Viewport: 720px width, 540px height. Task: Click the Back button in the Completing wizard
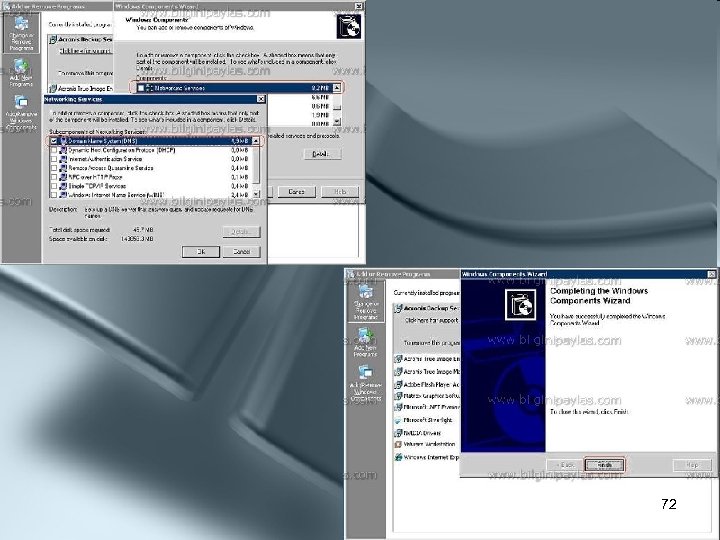click(565, 465)
